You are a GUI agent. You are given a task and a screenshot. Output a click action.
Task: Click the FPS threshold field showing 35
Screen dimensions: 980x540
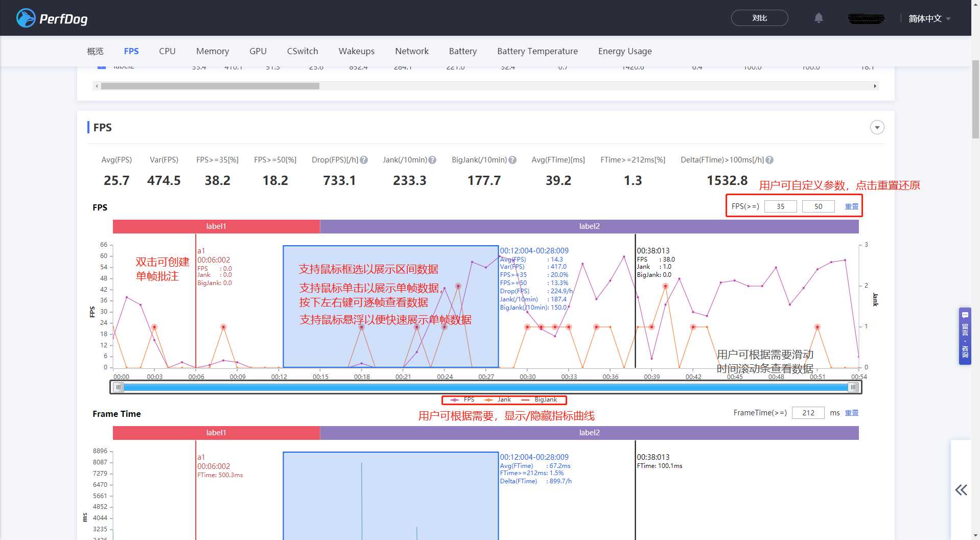tap(780, 206)
